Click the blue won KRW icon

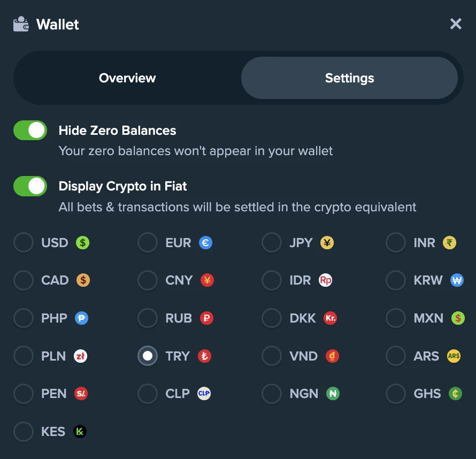tap(457, 280)
